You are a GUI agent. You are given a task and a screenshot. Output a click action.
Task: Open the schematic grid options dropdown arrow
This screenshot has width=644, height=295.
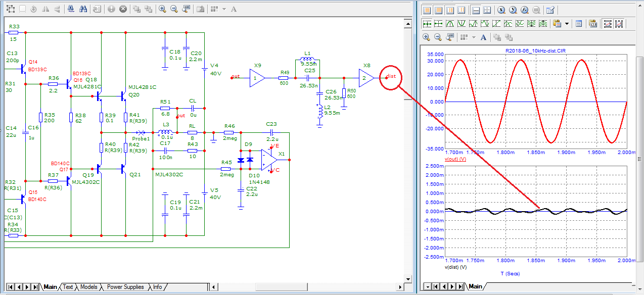[x=223, y=9]
